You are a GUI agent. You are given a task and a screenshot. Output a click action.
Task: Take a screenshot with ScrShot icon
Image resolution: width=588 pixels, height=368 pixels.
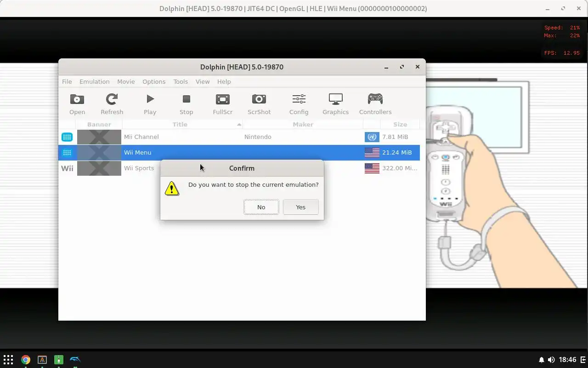[259, 104]
